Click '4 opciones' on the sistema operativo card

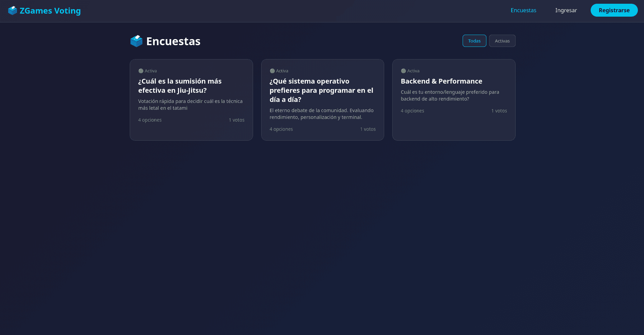[281, 129]
